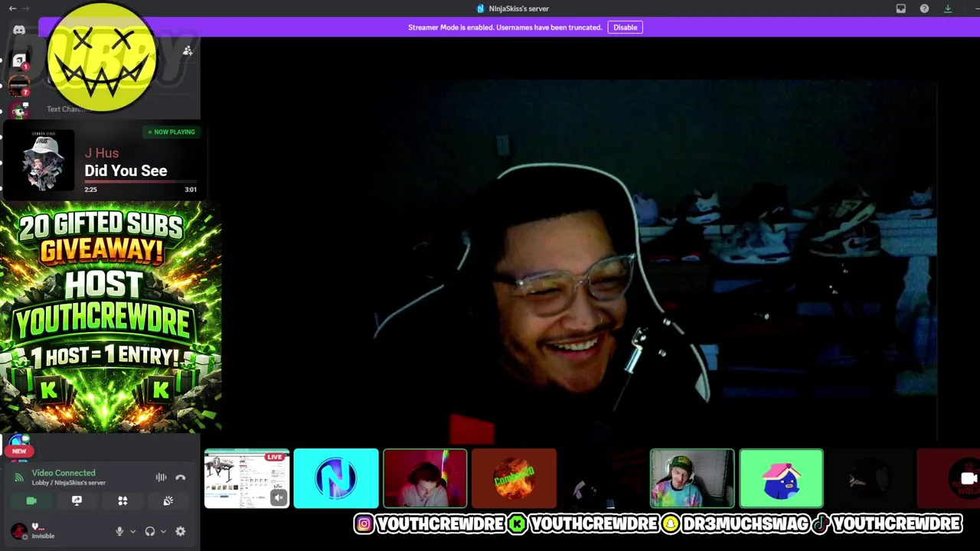The height and width of the screenshot is (551, 980).
Task: Expand headphone output options chevron
Action: coord(163,531)
